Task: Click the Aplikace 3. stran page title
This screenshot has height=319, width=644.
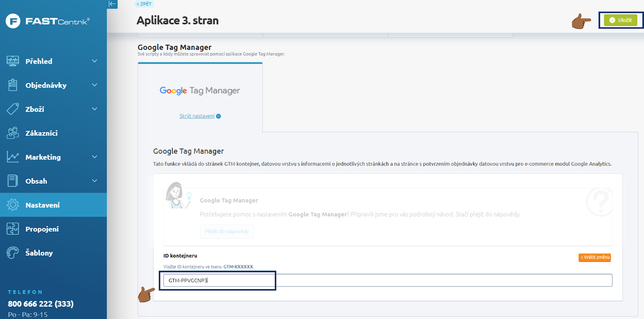Action: click(178, 21)
